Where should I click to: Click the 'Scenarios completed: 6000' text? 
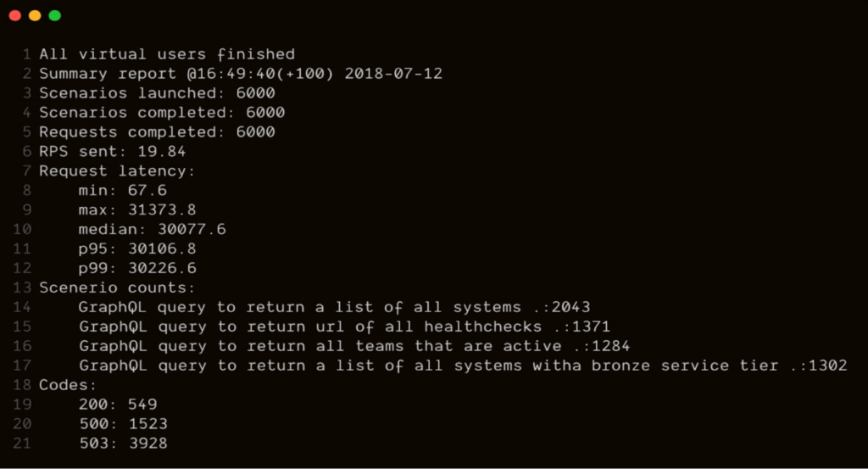[162, 113]
